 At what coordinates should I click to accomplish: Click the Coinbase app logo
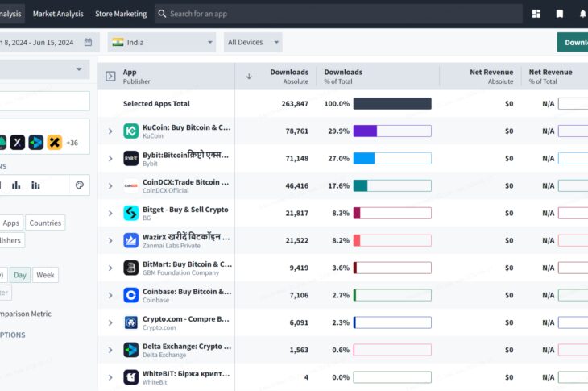pos(131,295)
